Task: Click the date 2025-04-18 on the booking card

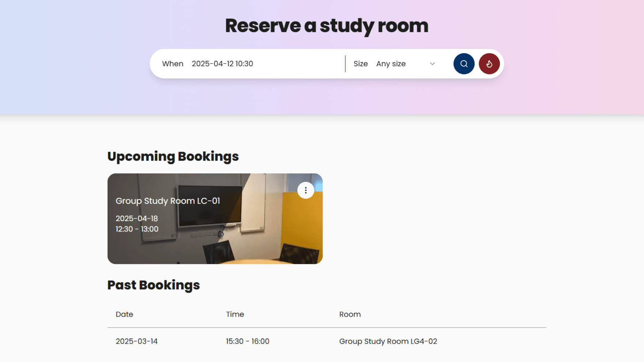Action: point(136,218)
